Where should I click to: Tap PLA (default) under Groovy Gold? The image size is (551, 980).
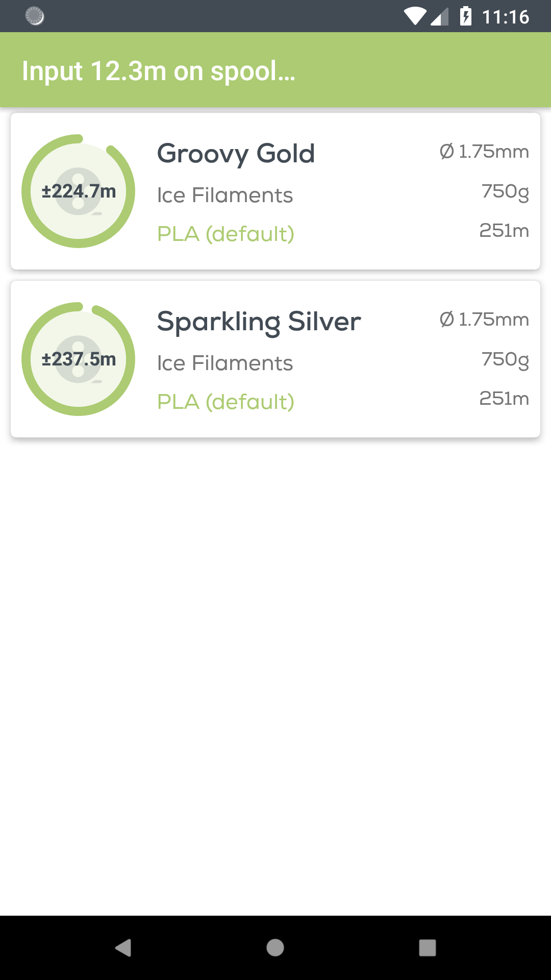tap(226, 234)
